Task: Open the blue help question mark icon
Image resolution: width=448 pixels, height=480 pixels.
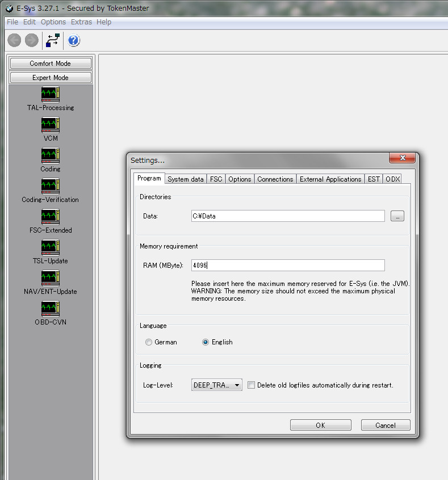Action: pyautogui.click(x=74, y=40)
